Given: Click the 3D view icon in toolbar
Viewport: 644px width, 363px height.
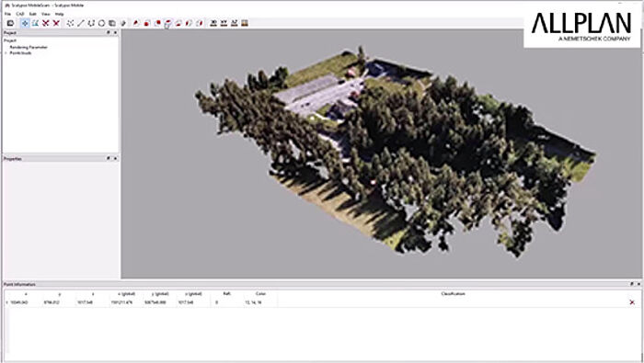Looking at the screenshot, I should click(213, 23).
